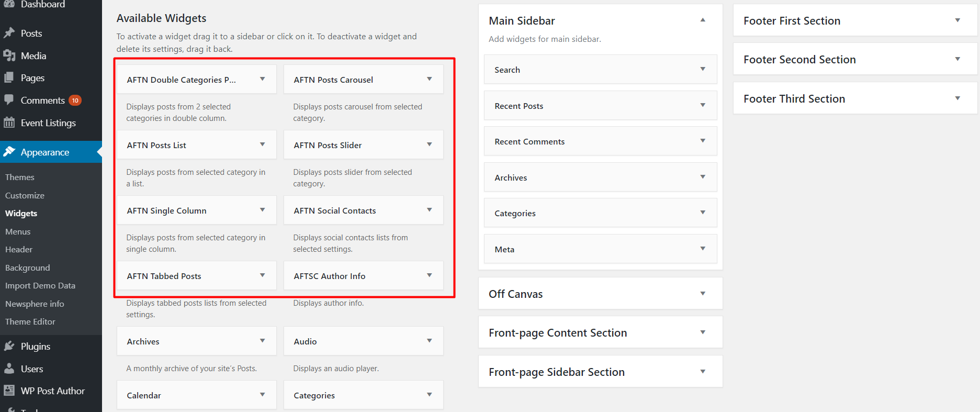Expand the Audio widget arrow
The width and height of the screenshot is (980, 412).
coord(430,341)
